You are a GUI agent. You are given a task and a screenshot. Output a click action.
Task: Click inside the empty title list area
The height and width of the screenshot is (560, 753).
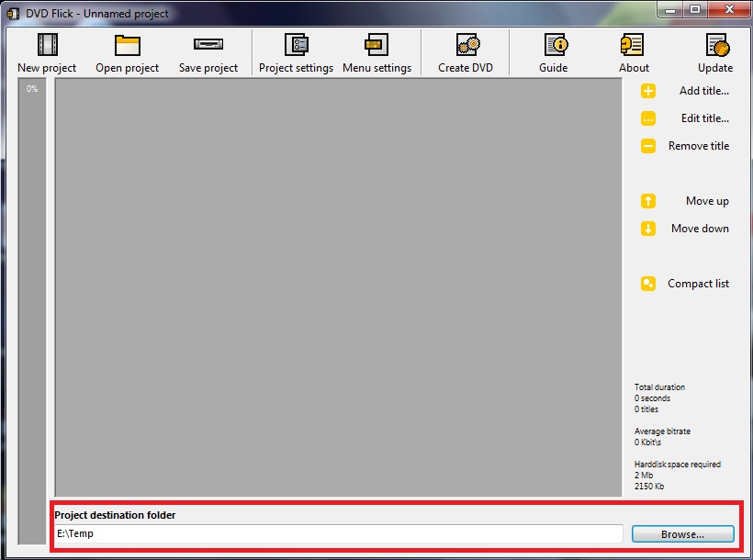tap(338, 287)
